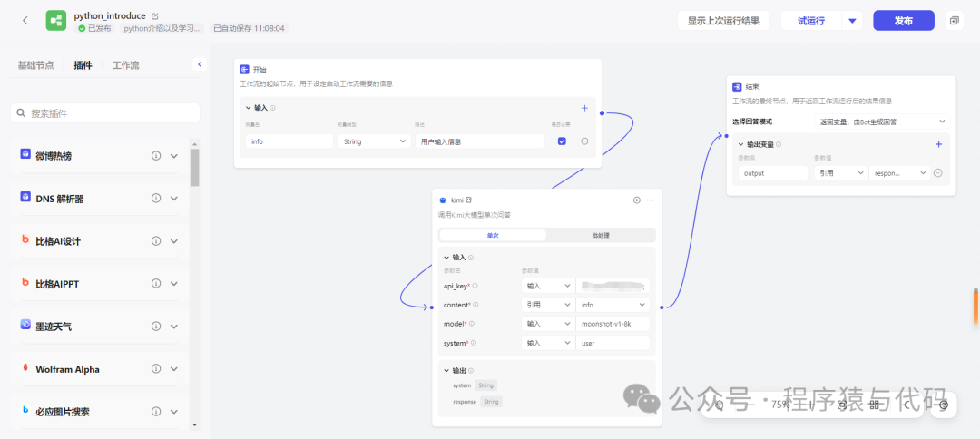Click the 发布 publish button
Screen dimensions: 980x439
point(904,21)
